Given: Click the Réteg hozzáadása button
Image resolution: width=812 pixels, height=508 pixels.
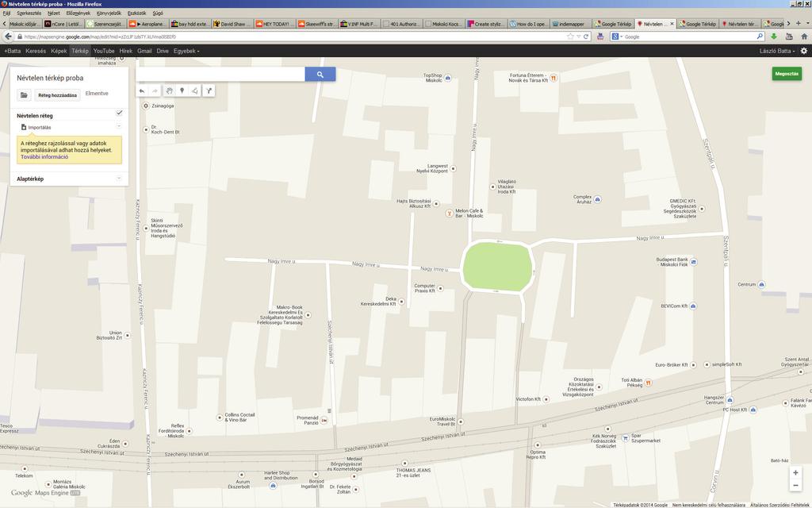Looking at the screenshot, I should click(x=57, y=95).
